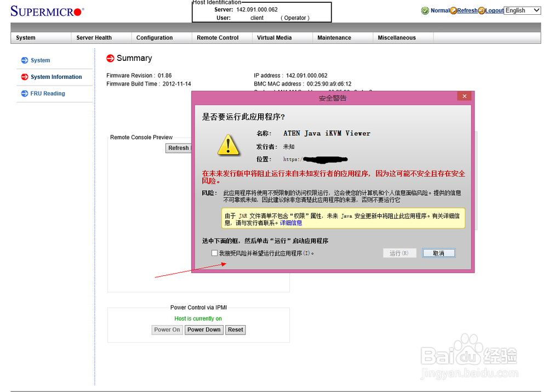Open the English language dropdown
The image size is (548, 392).
point(522,10)
